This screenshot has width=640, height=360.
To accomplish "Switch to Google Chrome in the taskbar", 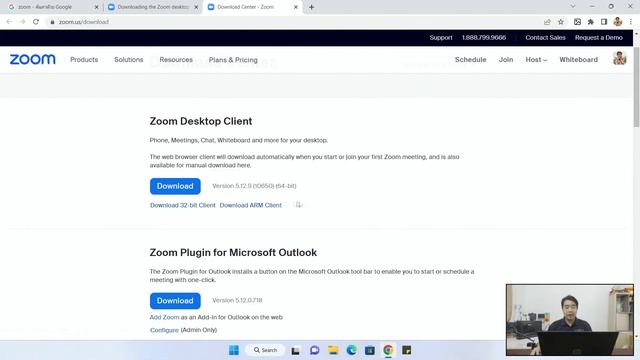I will point(388,350).
